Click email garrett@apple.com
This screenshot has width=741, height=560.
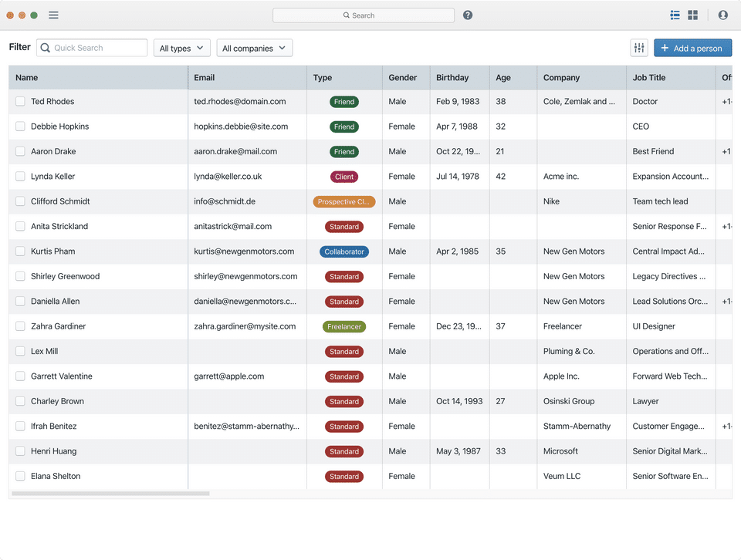(x=228, y=376)
